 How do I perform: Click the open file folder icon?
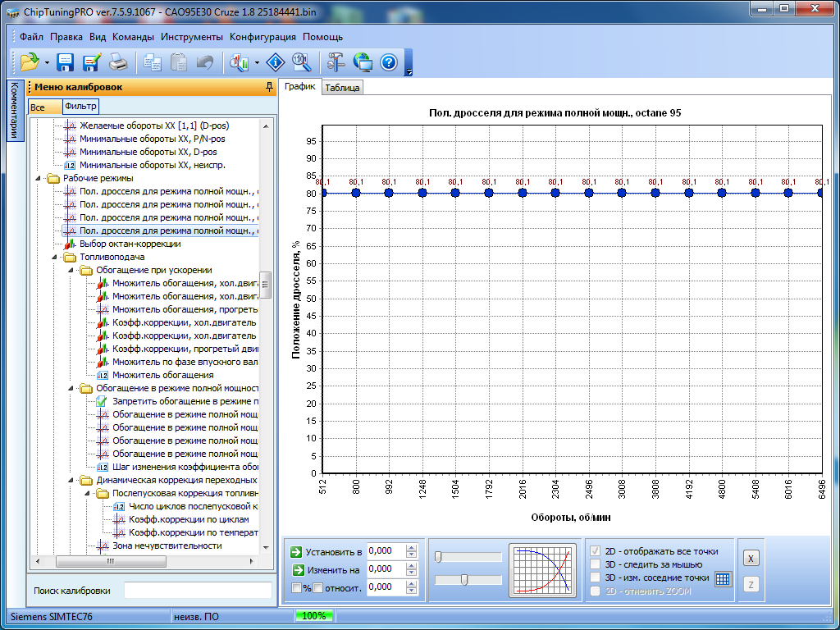coord(30,62)
